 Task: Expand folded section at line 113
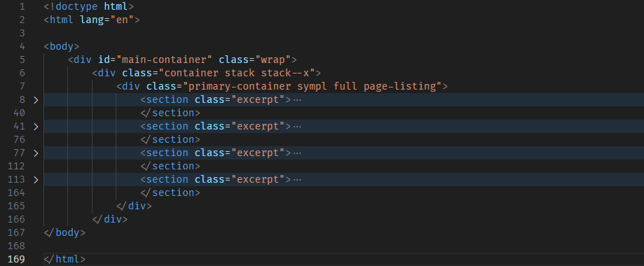pos(36,180)
